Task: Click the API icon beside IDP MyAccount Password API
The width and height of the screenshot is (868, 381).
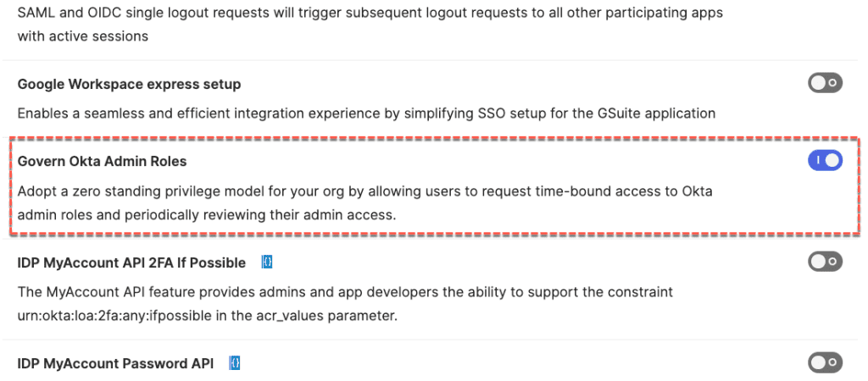Action: pos(236,363)
